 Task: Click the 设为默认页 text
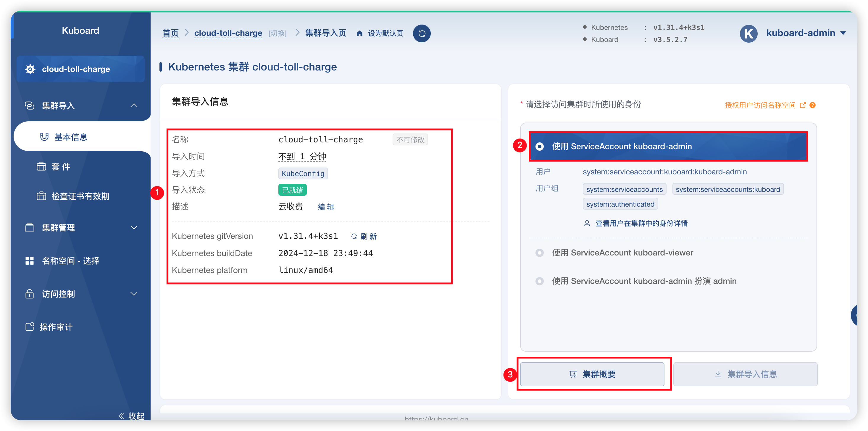tap(385, 33)
